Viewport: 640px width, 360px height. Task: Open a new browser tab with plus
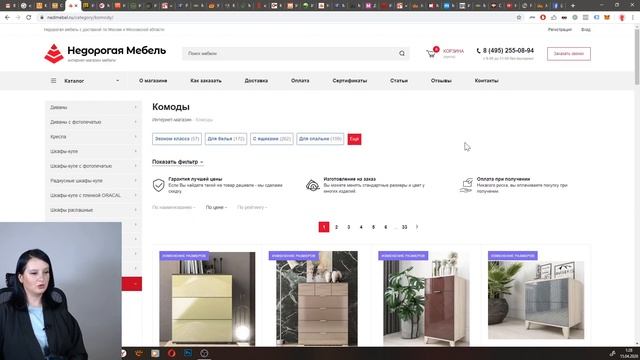[x=573, y=6]
